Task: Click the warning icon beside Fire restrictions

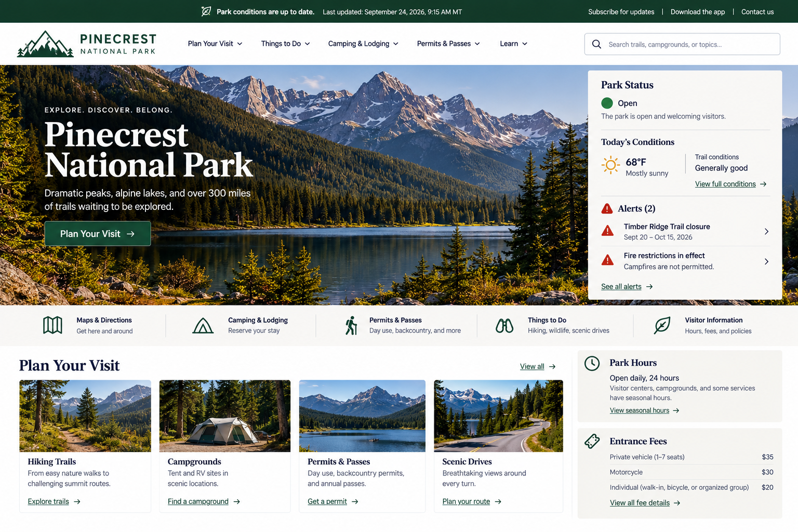Action: coord(607,260)
